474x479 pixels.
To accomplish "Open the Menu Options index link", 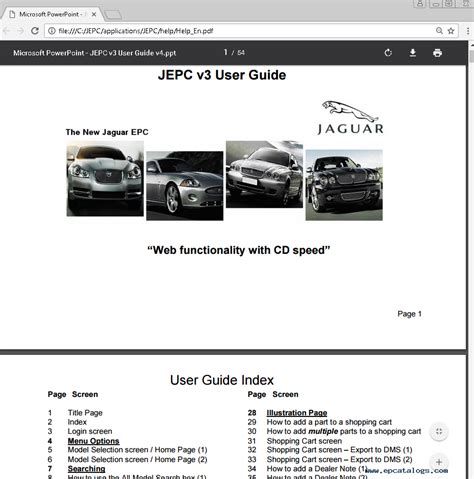I will pos(93,441).
